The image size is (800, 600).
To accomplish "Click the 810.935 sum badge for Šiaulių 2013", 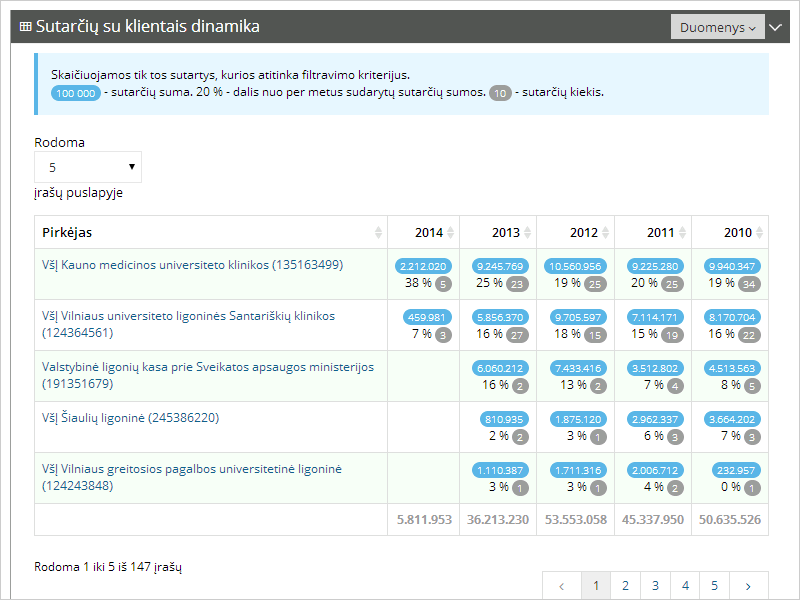I will click(504, 419).
